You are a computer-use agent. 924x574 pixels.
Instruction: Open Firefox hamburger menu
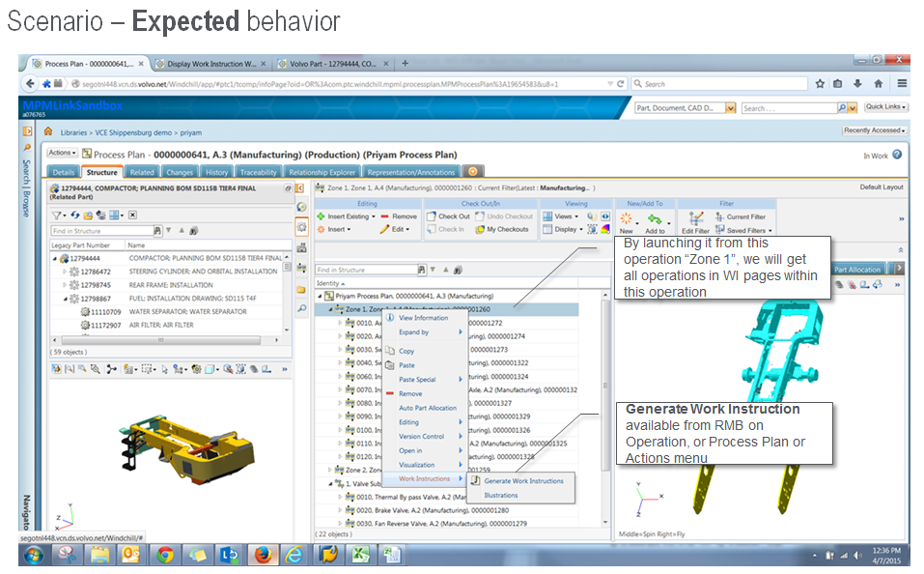[902, 84]
